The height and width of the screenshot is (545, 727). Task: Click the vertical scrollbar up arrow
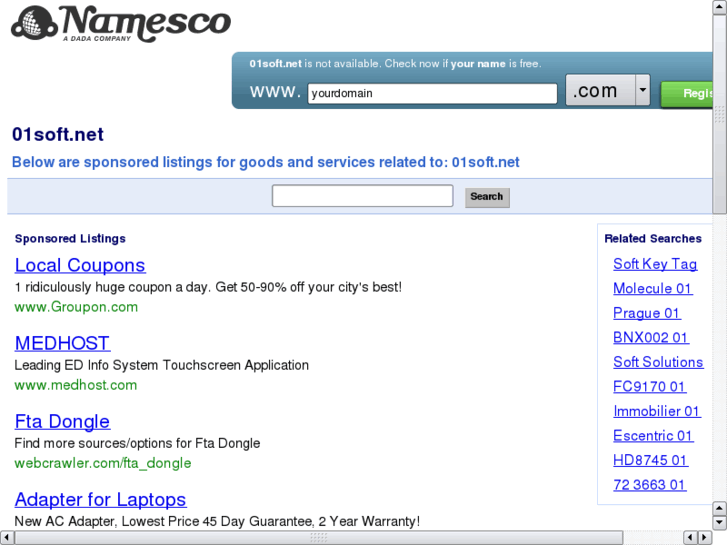[720, 7]
